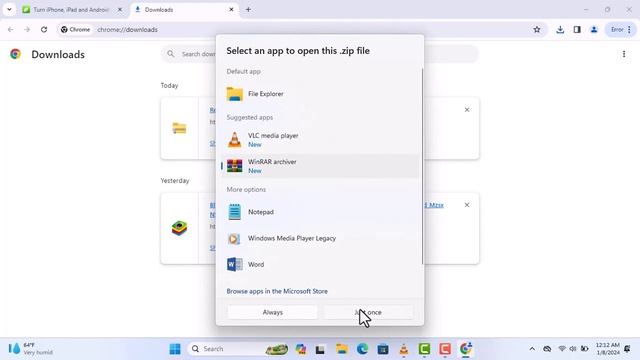640x360 pixels.
Task: Click the app list scrollbar in dialog
Action: coord(422,166)
